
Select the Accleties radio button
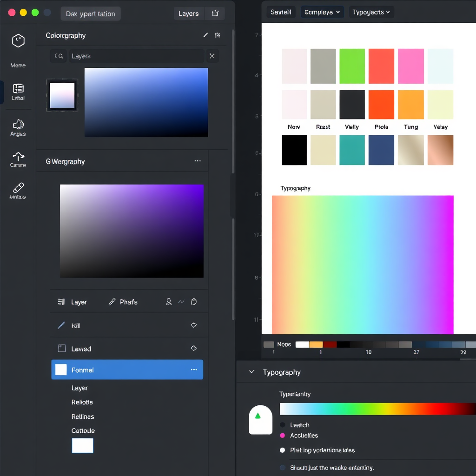(283, 436)
